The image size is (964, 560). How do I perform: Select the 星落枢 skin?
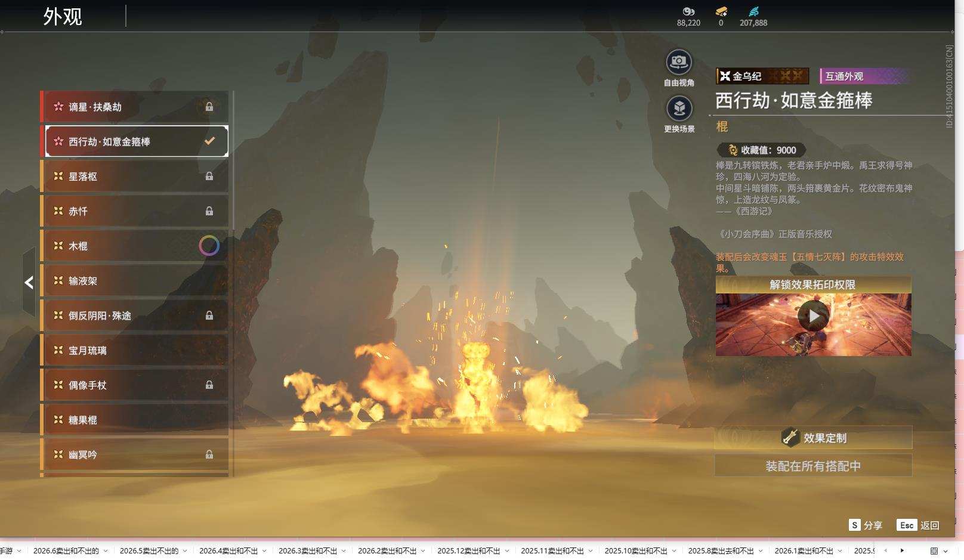tap(135, 177)
